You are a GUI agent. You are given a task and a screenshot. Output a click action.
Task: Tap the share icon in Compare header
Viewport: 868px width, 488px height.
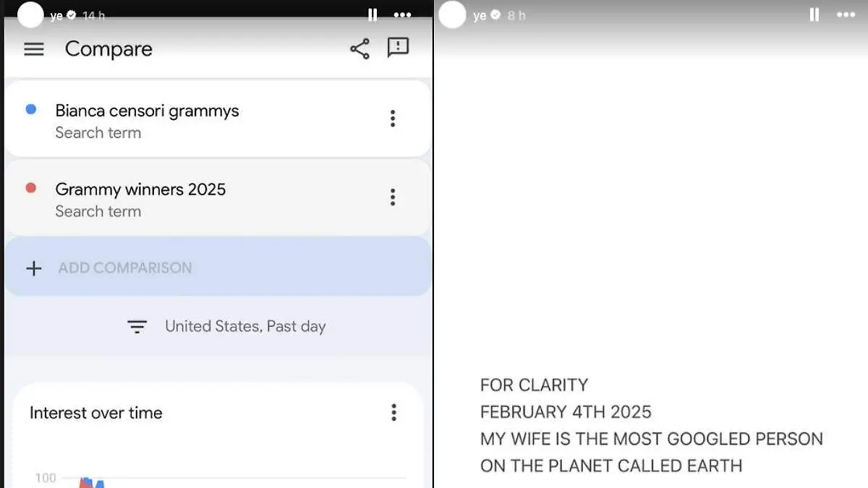359,49
